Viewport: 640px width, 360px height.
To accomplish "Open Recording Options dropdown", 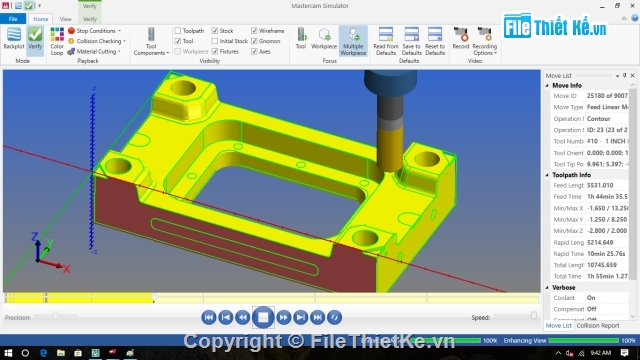I will (484, 41).
